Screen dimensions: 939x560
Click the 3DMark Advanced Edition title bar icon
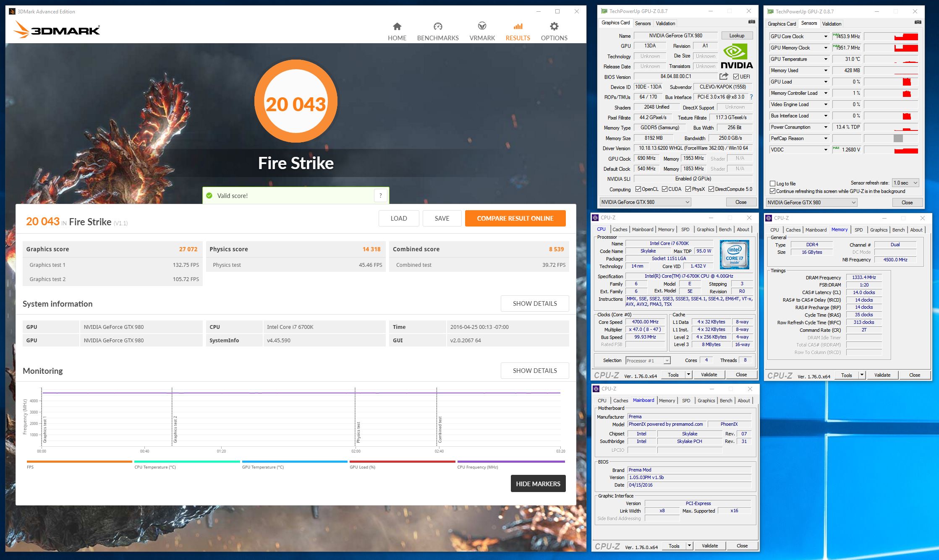coord(12,11)
